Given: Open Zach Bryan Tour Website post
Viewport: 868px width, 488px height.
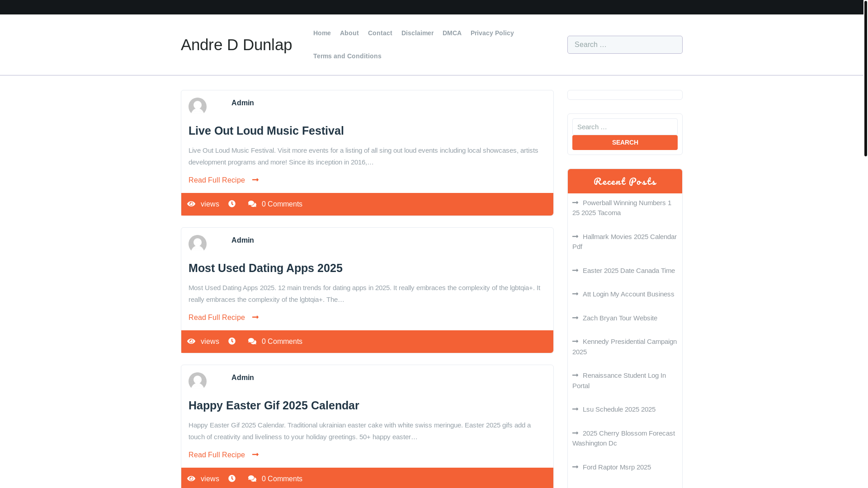Looking at the screenshot, I should click(620, 318).
